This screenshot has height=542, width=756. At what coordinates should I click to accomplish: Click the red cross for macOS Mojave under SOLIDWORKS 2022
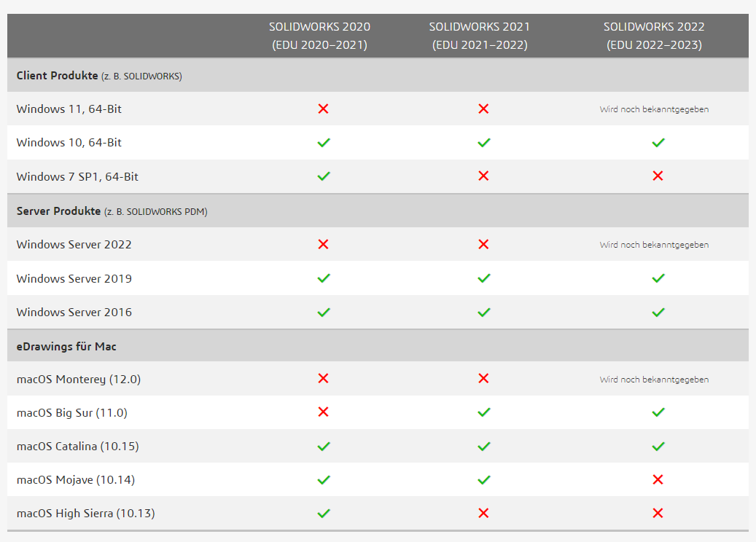(x=658, y=479)
